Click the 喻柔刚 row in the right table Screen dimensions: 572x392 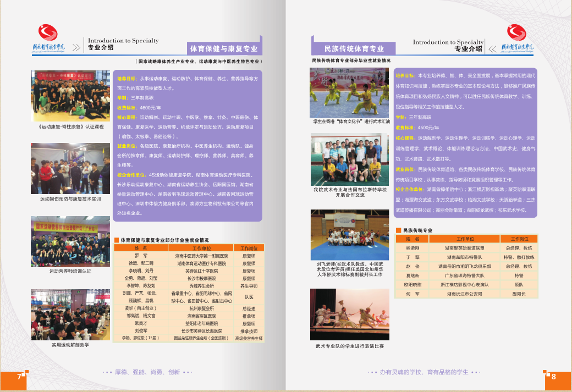pos(466,248)
